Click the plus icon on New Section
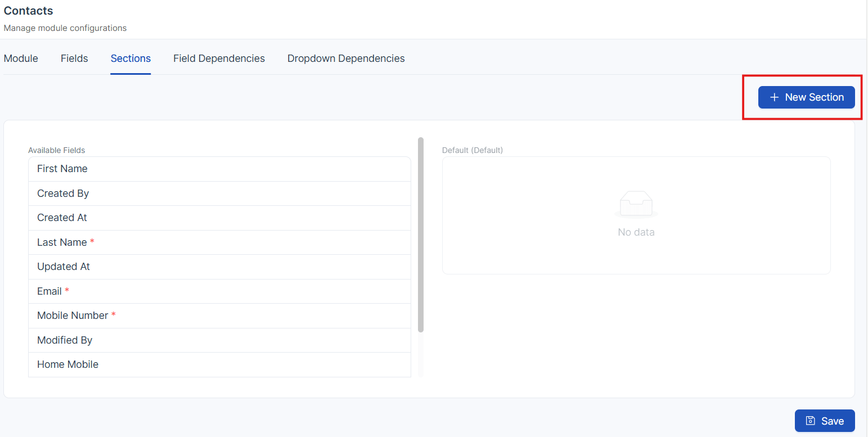Viewport: 868px width, 437px height. click(x=774, y=97)
